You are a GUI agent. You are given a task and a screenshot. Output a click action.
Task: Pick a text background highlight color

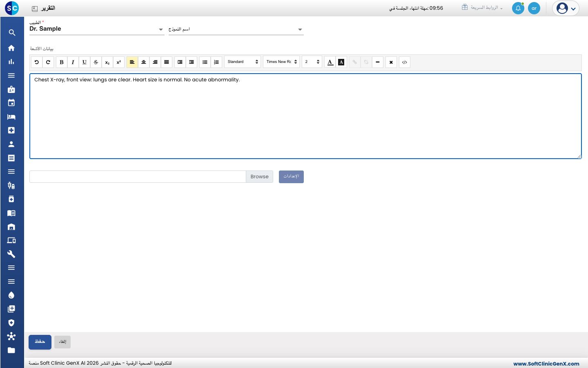[x=341, y=62]
